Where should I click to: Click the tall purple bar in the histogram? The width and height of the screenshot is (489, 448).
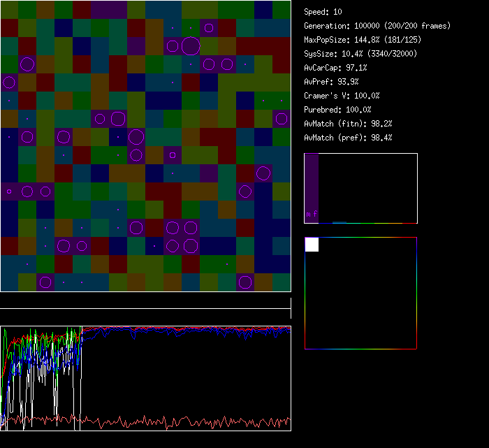coord(312,182)
